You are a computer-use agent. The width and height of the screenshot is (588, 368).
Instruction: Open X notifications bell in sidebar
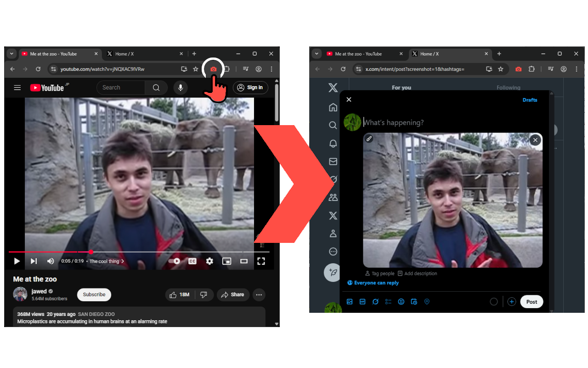(x=333, y=144)
